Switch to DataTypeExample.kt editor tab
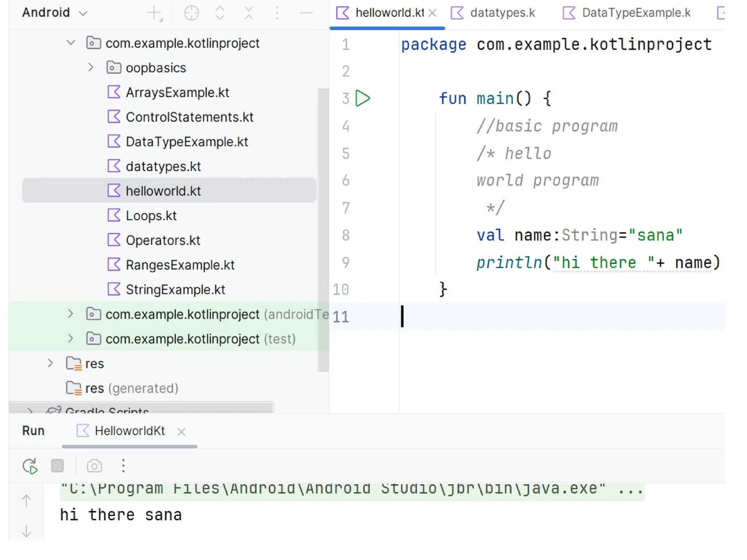Screen dimensions: 747x560 (635, 13)
